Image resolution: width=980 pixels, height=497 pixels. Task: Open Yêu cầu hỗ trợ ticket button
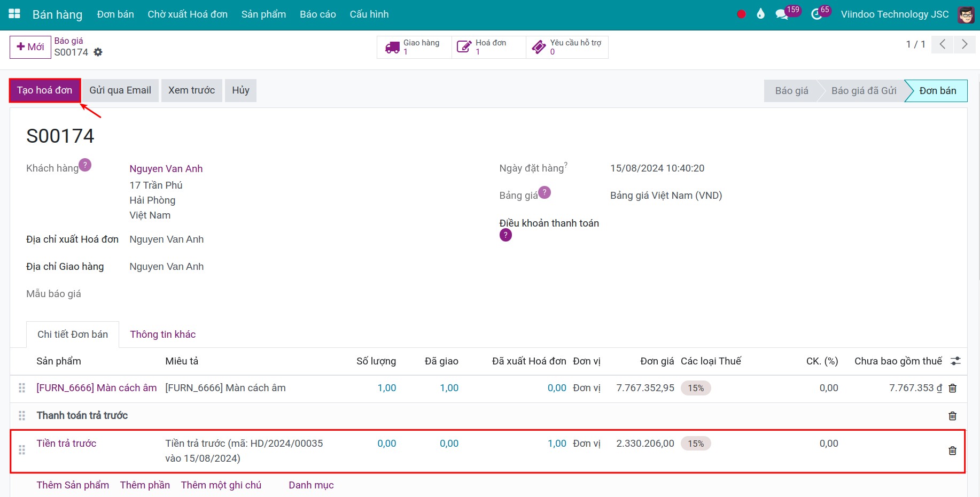[567, 47]
